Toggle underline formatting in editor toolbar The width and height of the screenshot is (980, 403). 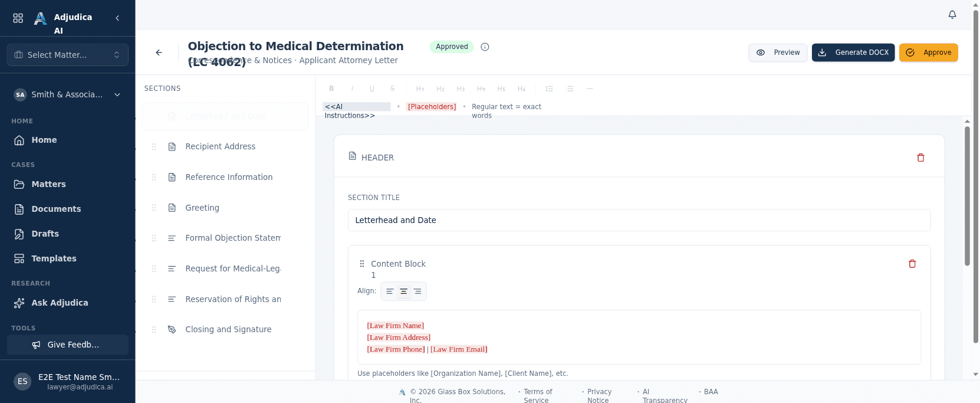click(372, 89)
